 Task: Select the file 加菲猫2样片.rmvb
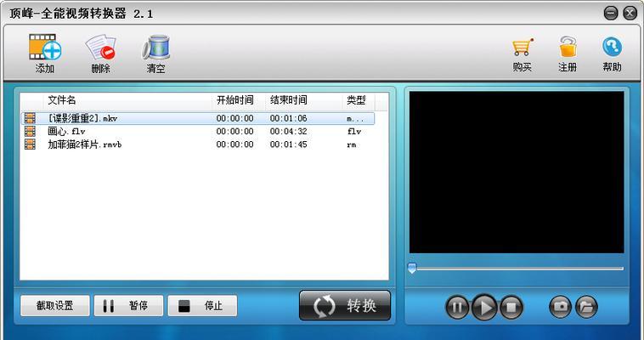[x=85, y=144]
